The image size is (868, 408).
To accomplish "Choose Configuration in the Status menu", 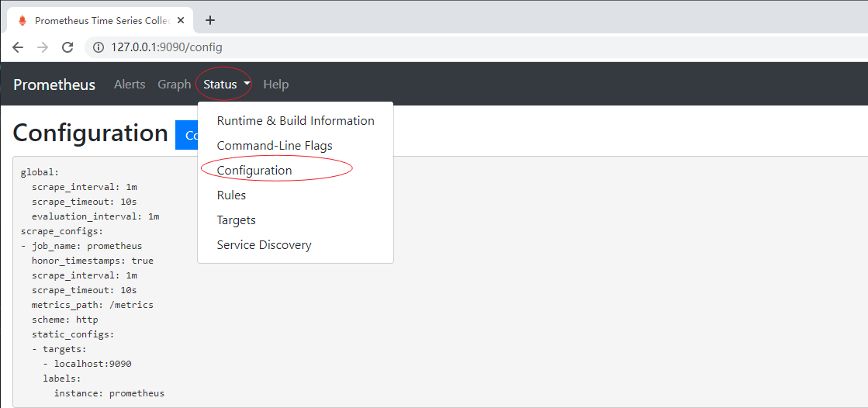I will tap(254, 171).
